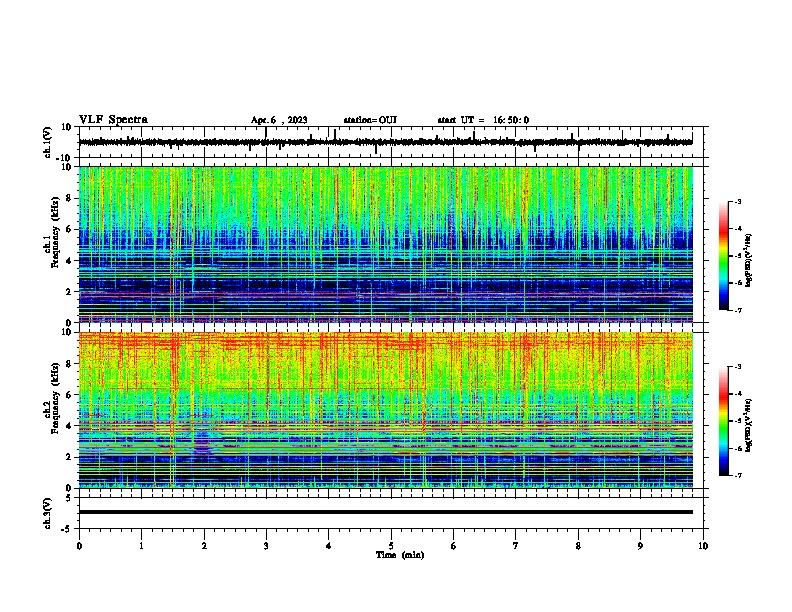Click the ch.1 voltage waveform trace

click(x=386, y=142)
